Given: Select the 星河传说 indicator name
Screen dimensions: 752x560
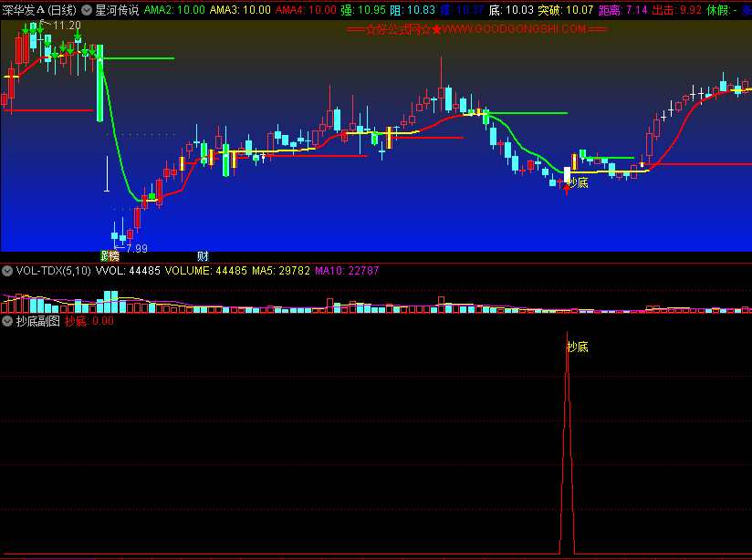Looking at the screenshot, I should pyautogui.click(x=117, y=10).
